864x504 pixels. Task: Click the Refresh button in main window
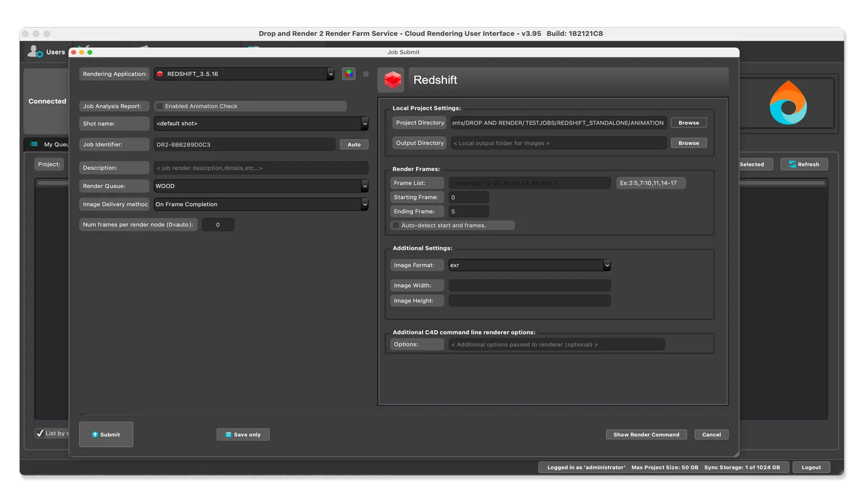point(804,164)
